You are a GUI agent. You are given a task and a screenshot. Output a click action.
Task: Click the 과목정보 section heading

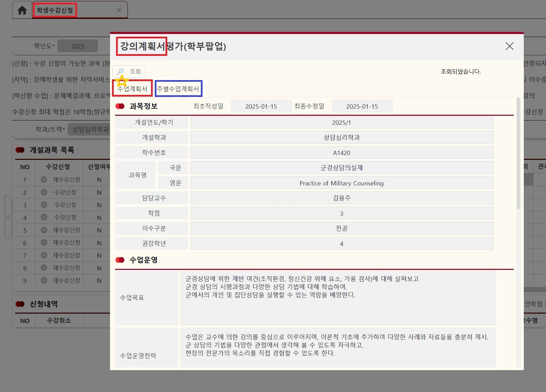144,106
